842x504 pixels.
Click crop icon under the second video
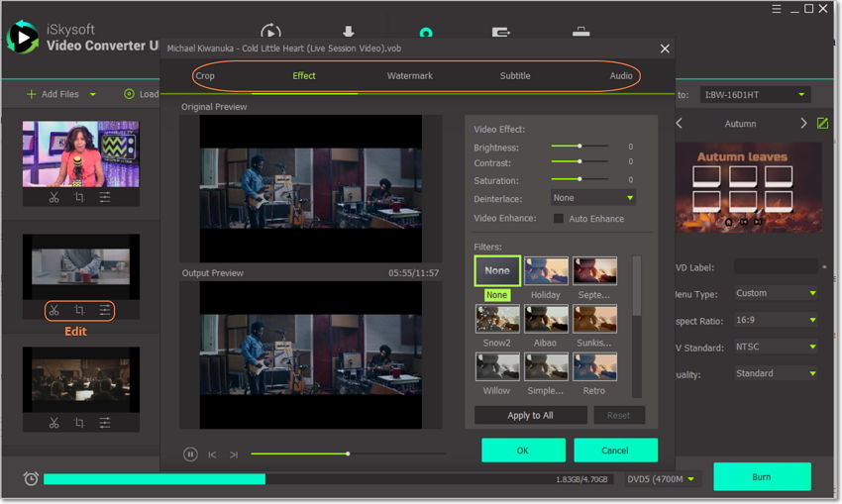coord(79,310)
